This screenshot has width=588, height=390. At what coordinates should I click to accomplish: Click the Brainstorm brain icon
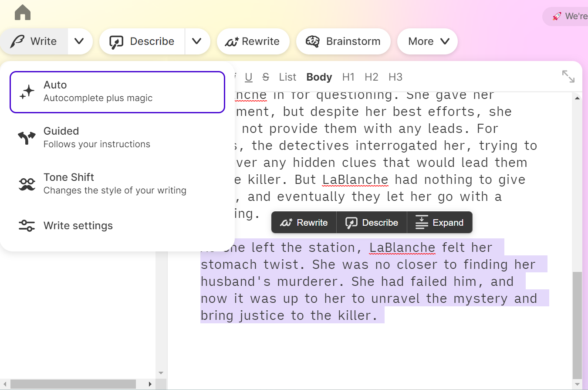pos(313,41)
